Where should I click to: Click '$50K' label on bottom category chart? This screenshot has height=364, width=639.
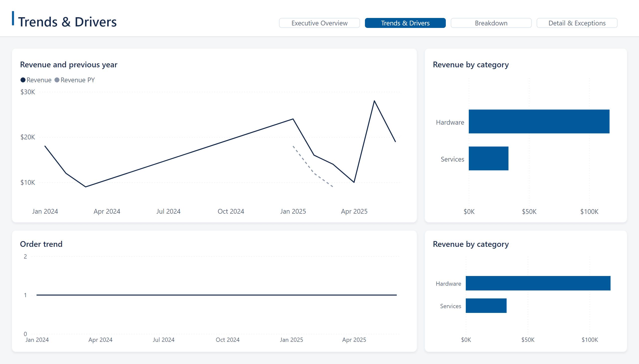pyautogui.click(x=528, y=340)
